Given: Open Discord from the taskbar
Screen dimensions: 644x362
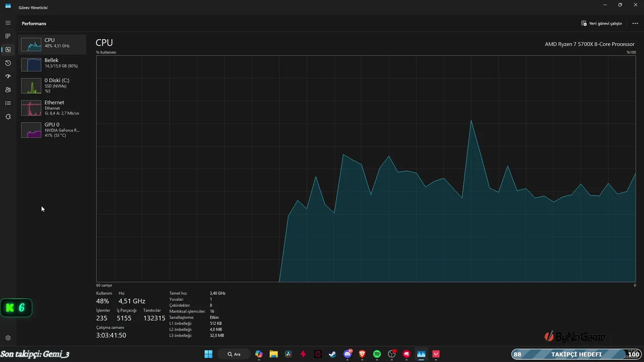Looking at the screenshot, I should click(x=348, y=354).
